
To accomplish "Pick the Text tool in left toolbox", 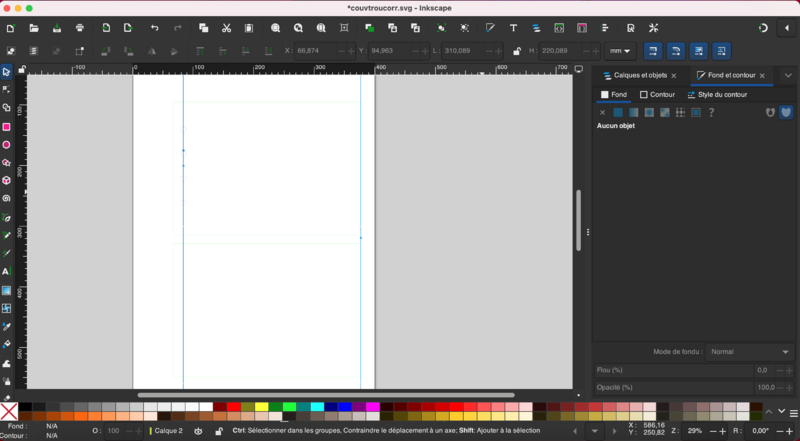I will 6,271.
